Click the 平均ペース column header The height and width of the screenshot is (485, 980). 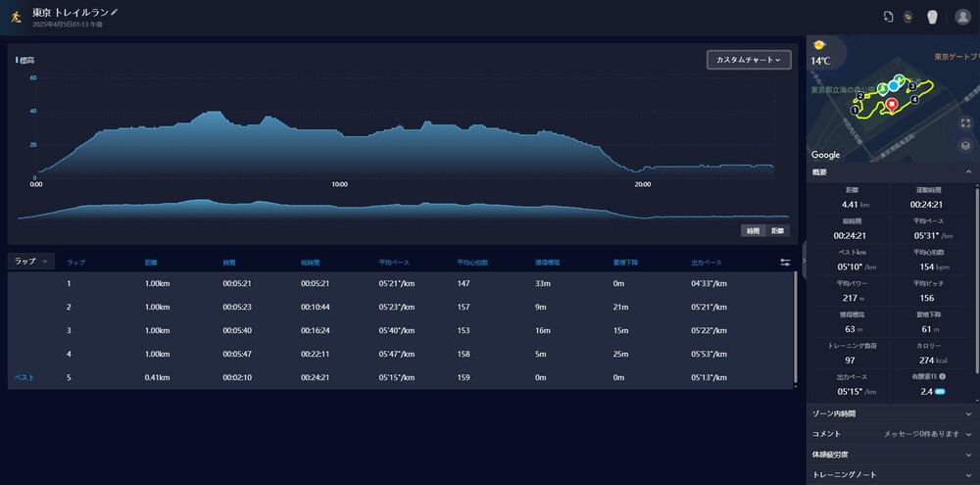coord(396,263)
